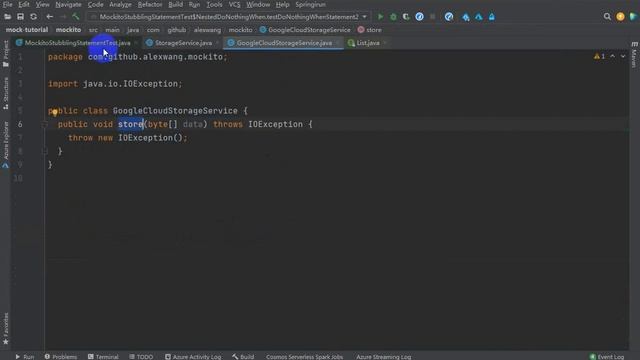The image size is (640, 360).
Task: Click the Stop square icon
Action: (433, 17)
